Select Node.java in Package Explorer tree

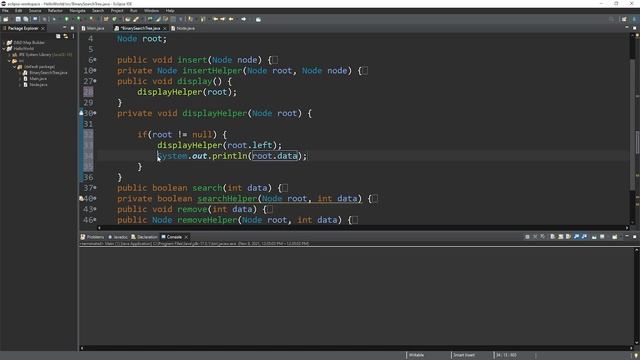pyautogui.click(x=35, y=85)
